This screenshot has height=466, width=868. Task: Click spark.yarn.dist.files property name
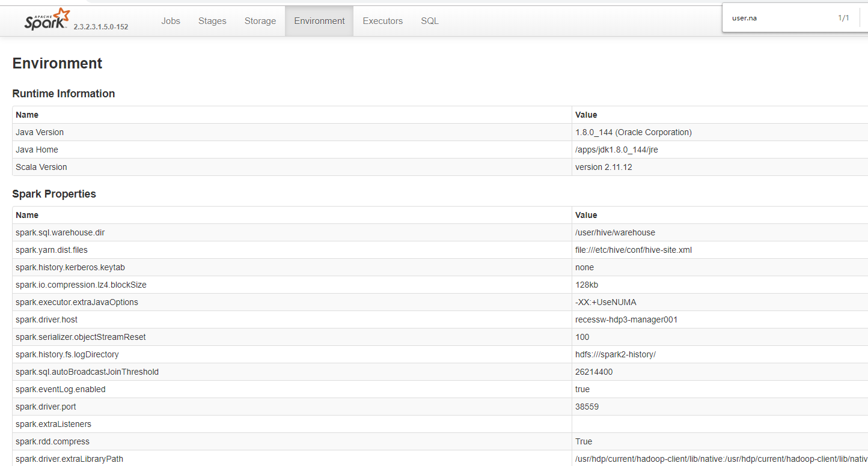[52, 250]
